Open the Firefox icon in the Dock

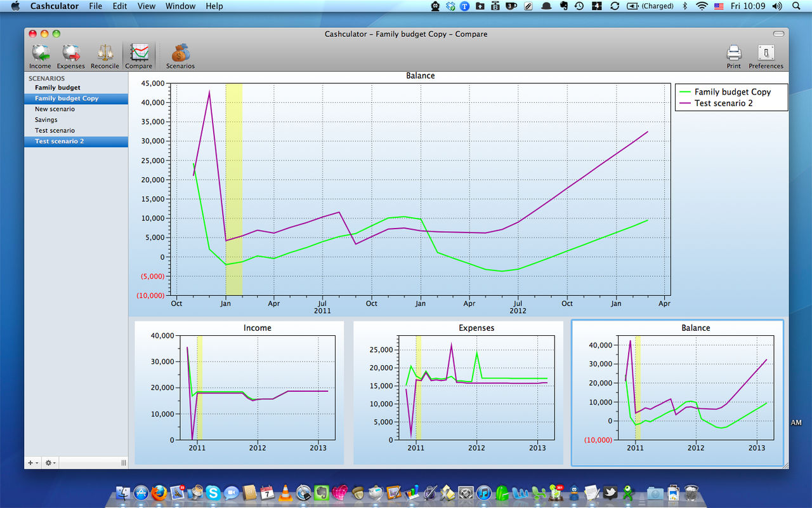159,493
